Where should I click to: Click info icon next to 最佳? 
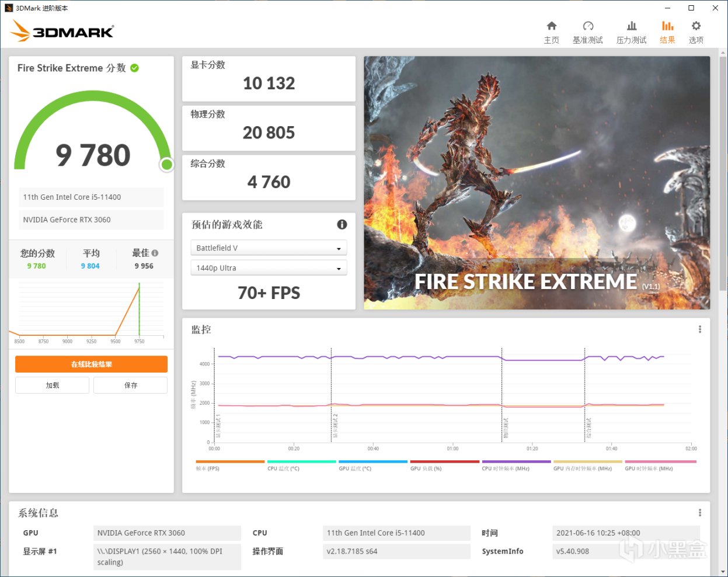tap(155, 253)
